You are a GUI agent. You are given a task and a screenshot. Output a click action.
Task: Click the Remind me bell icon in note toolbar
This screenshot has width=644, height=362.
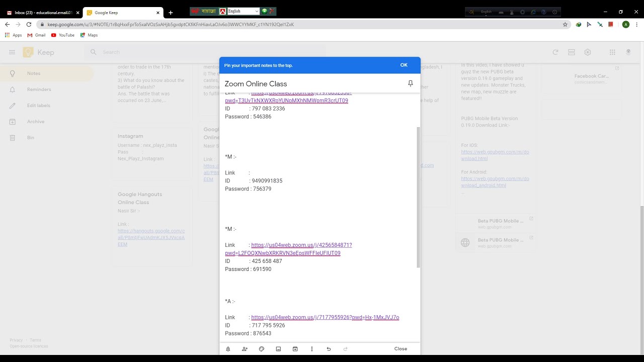(x=228, y=349)
